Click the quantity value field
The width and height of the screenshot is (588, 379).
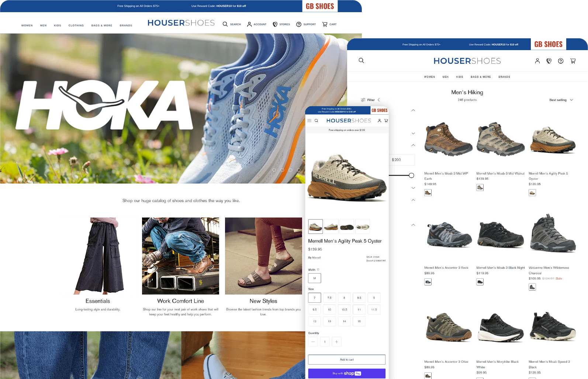coord(325,342)
